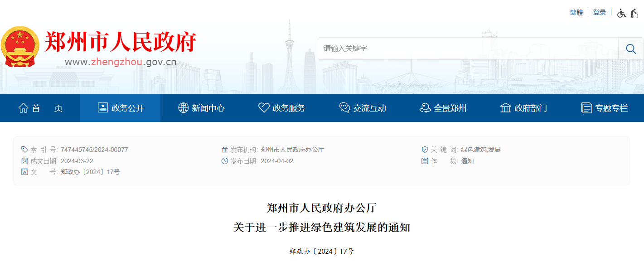The image size is (644, 272).
Task: Click the institution icon beside 发布机构
Action: pos(224,150)
